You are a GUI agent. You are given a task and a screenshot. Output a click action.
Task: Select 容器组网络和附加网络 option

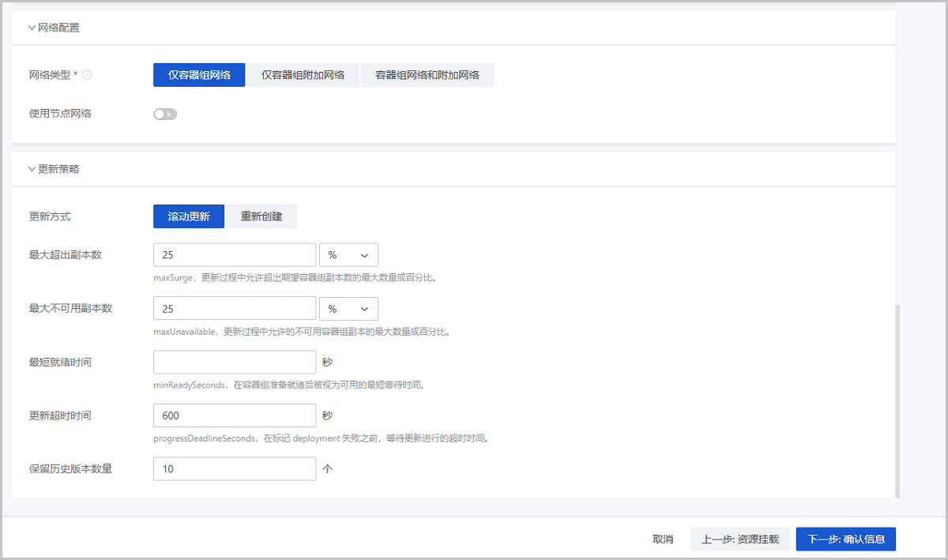(427, 75)
